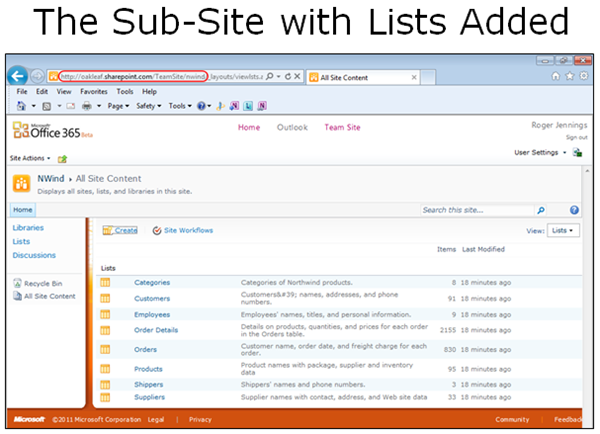Open the Products list

point(148,369)
